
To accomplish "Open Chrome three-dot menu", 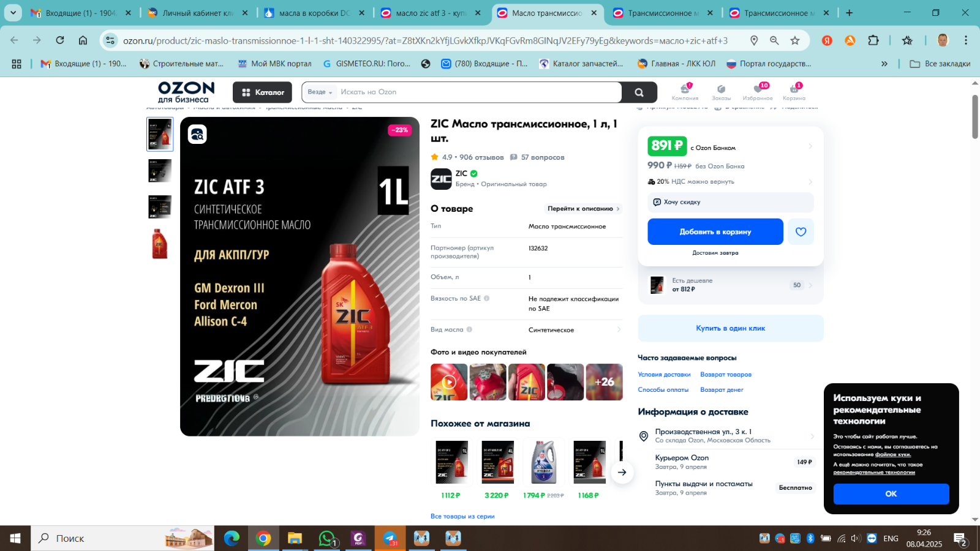I will coord(966,40).
